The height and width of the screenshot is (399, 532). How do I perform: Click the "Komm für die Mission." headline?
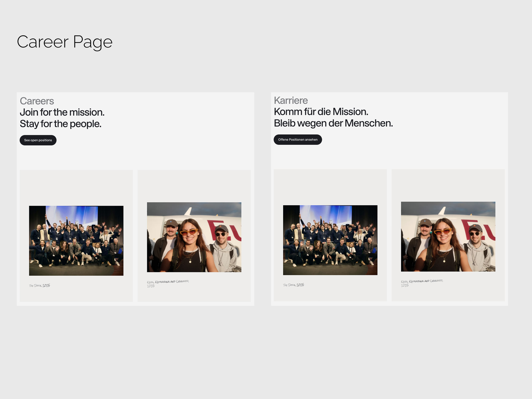tap(321, 112)
